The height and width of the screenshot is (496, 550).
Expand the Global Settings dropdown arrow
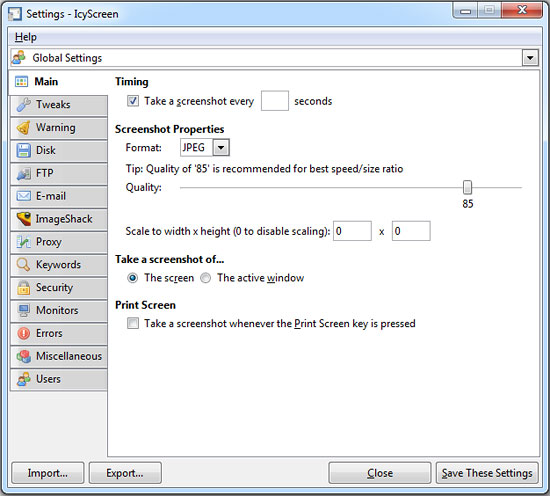pyautogui.click(x=530, y=58)
